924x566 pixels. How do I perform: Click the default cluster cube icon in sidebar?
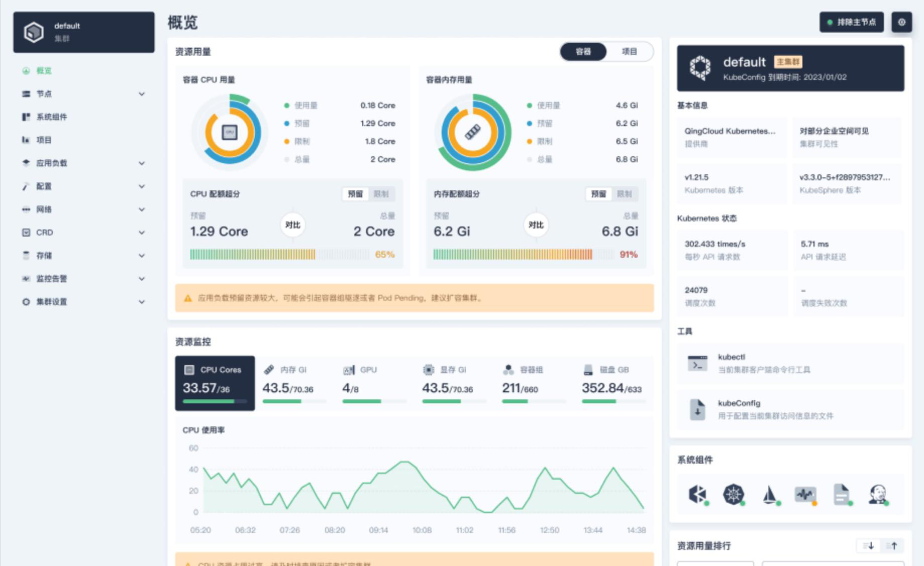[x=34, y=32]
